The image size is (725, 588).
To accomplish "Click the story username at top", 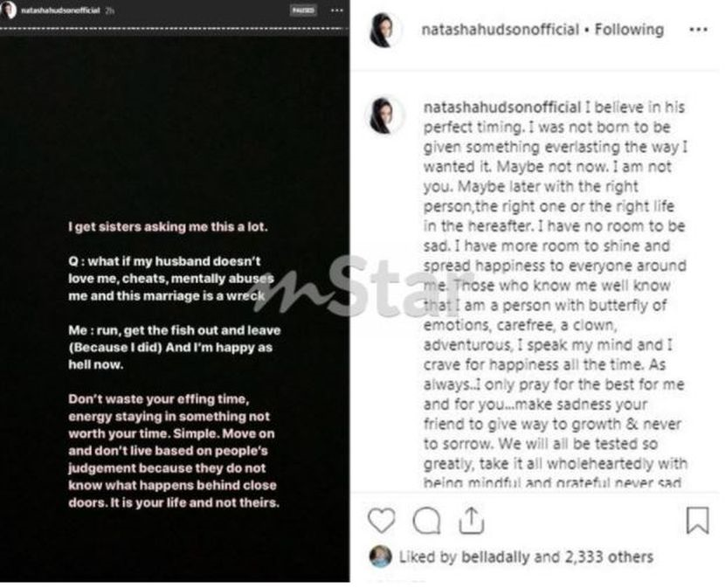I will [x=60, y=10].
